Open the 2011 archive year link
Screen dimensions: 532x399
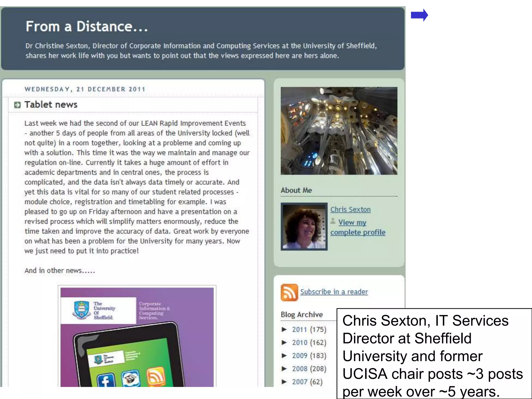click(300, 329)
